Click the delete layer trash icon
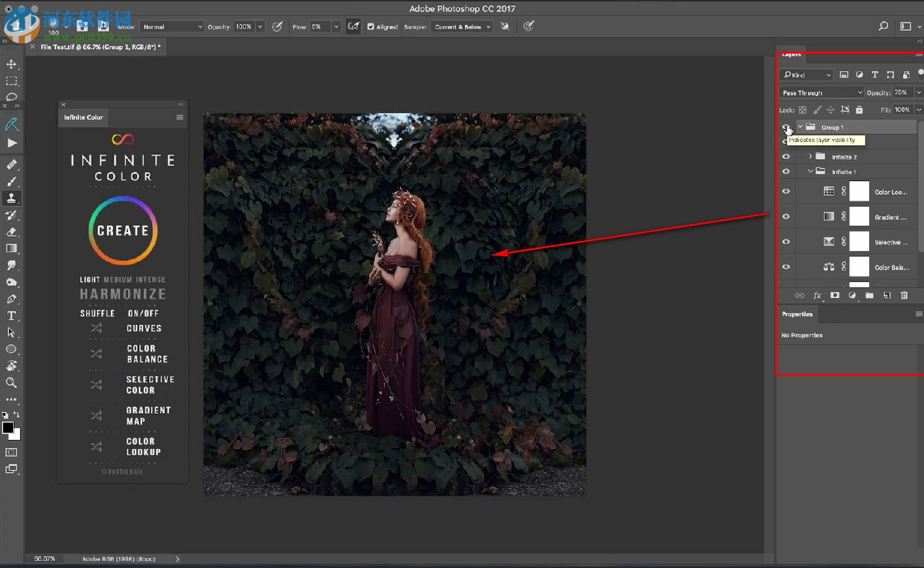Image resolution: width=924 pixels, height=568 pixels. pos(904,295)
